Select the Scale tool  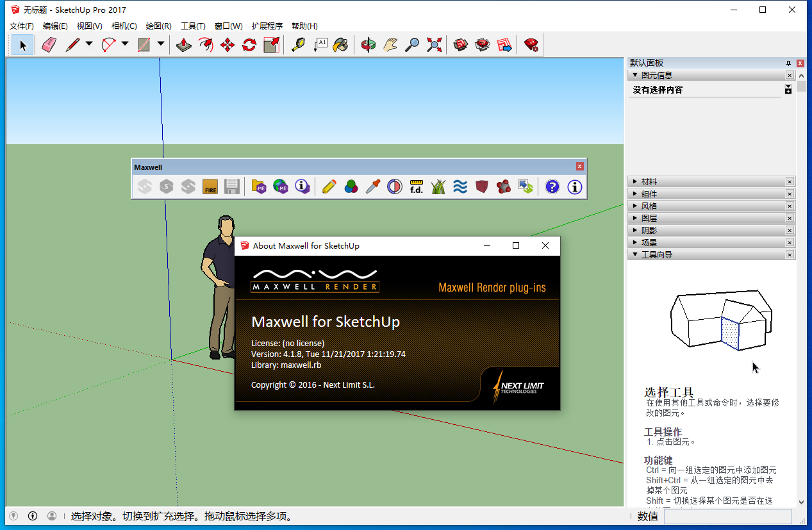[x=271, y=45]
